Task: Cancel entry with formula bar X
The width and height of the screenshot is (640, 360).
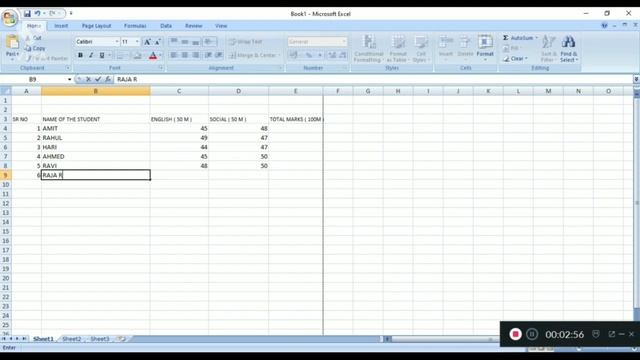Action: (88, 79)
